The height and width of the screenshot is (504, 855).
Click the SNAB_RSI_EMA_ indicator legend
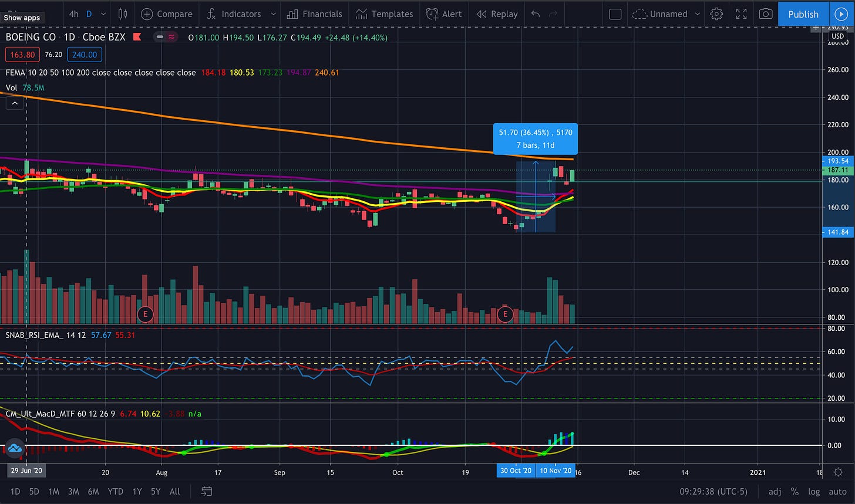(x=46, y=334)
